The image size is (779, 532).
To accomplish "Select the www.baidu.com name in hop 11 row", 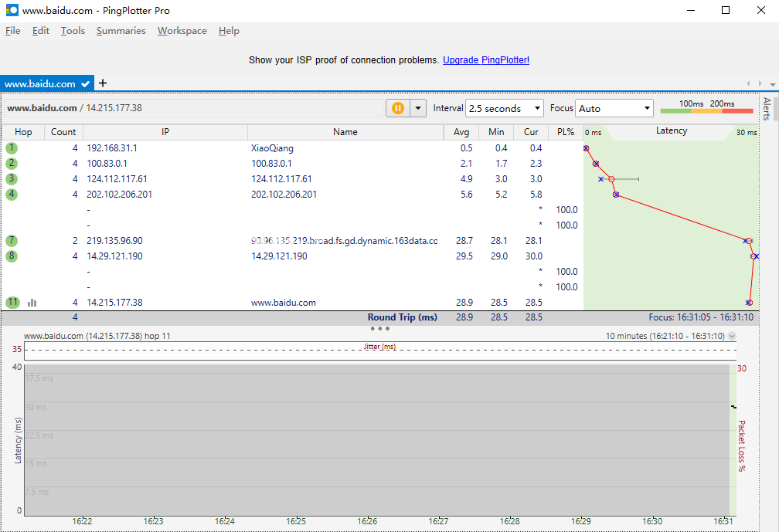I will click(283, 303).
